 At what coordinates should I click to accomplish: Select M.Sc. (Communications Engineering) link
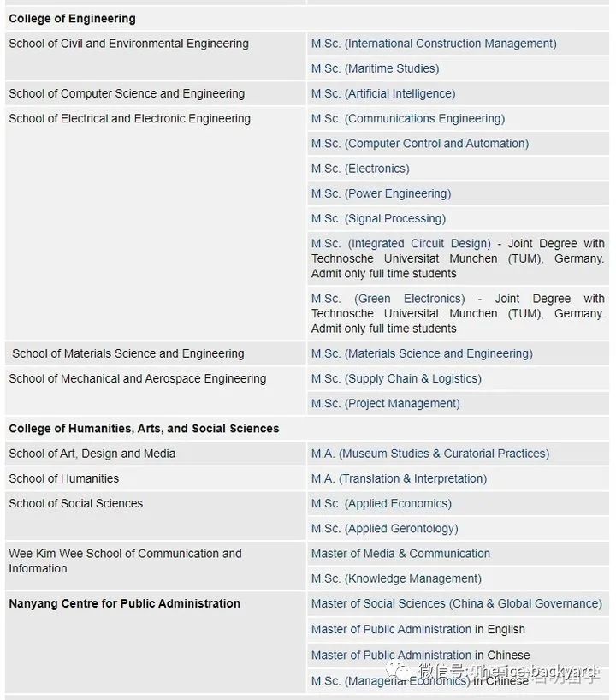pyautogui.click(x=408, y=118)
